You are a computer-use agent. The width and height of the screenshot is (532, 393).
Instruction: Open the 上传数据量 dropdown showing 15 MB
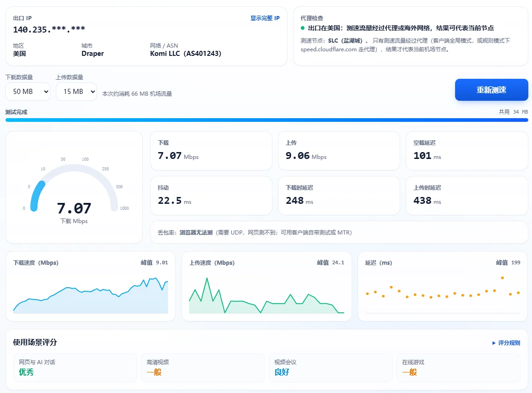tap(76, 92)
